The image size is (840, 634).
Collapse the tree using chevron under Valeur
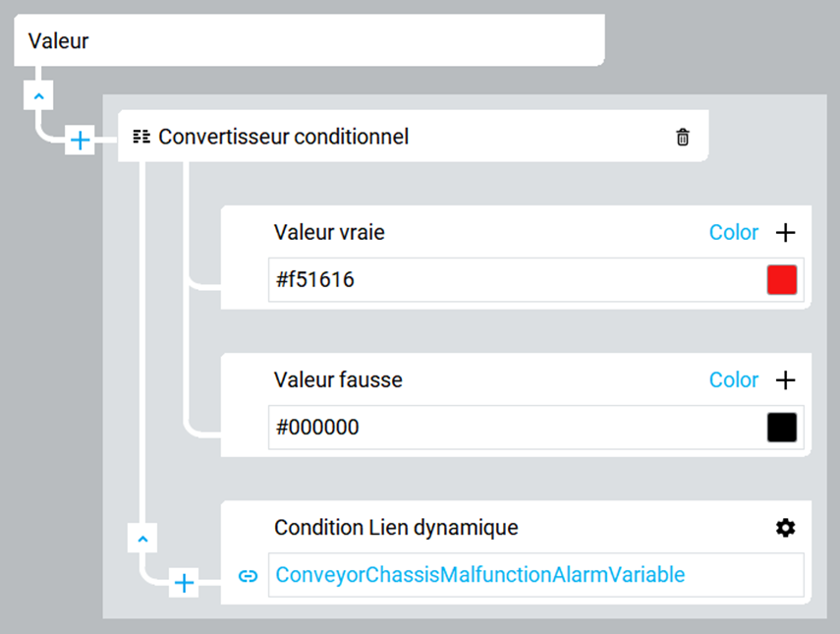37,96
